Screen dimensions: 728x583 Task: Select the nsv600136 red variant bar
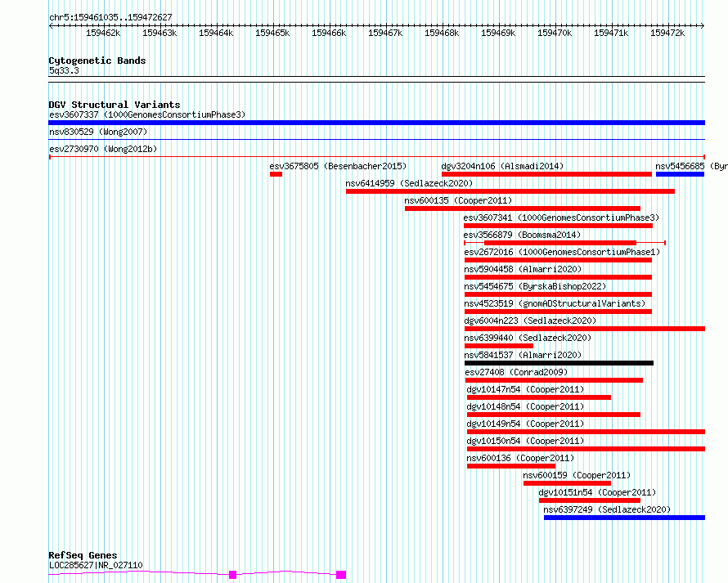(x=511, y=466)
